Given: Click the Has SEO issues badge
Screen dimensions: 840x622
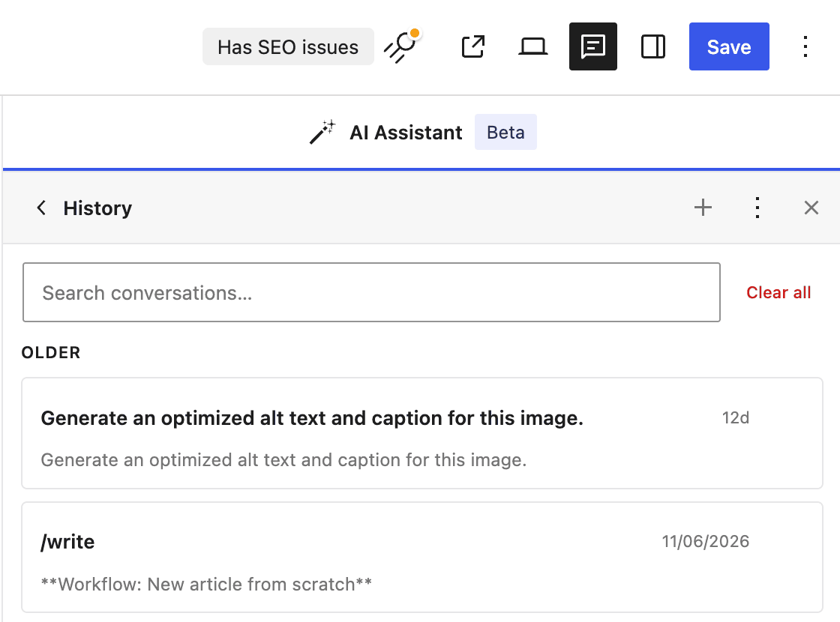Looking at the screenshot, I should 288,46.
